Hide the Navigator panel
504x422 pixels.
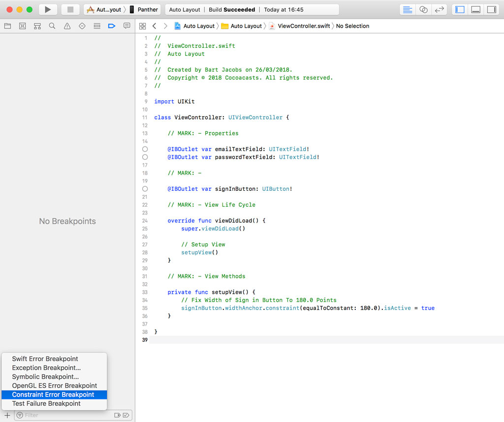click(x=459, y=9)
